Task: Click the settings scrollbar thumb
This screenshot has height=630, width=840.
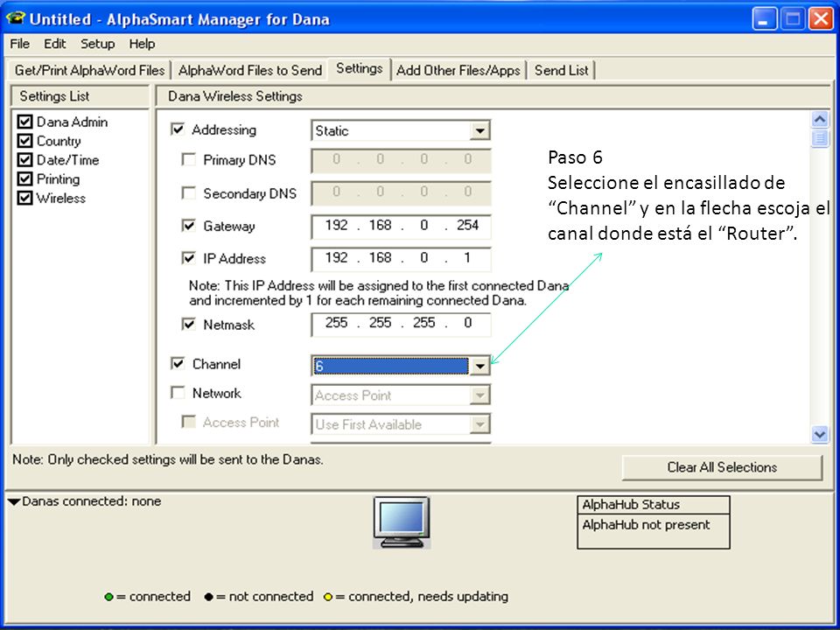Action: coord(820,137)
